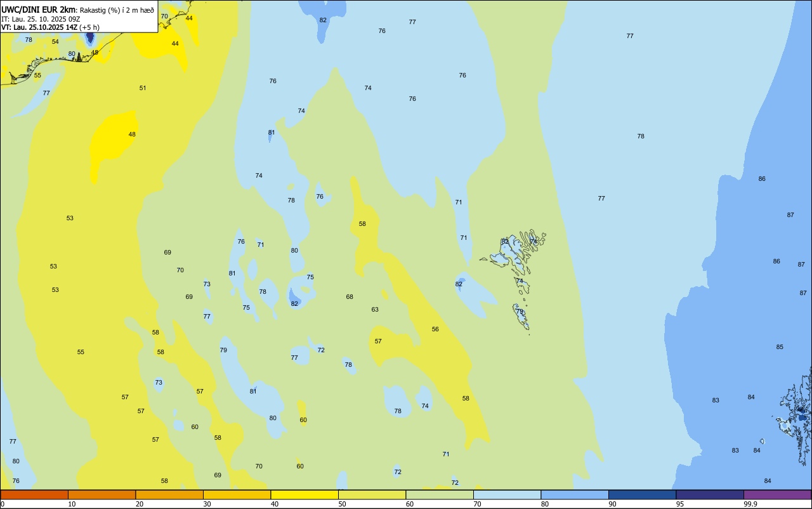Click the humidity value '68' on the map
The height and width of the screenshot is (509, 812).
coord(350,297)
